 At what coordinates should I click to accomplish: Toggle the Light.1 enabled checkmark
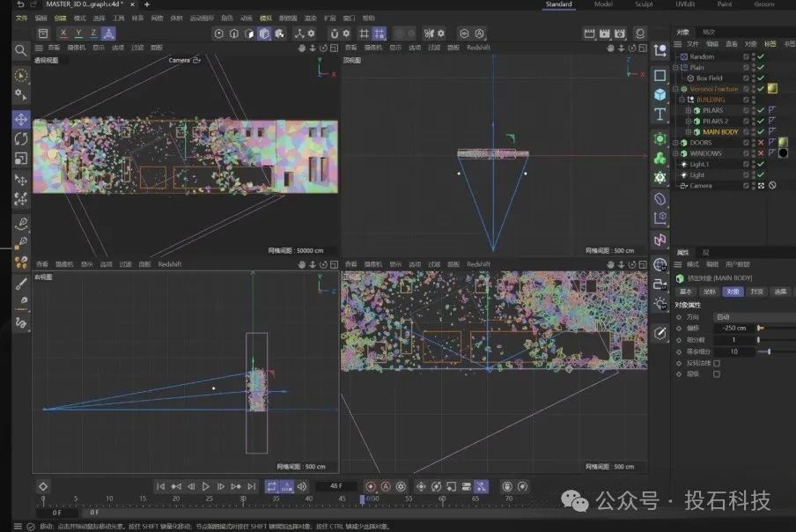point(761,164)
